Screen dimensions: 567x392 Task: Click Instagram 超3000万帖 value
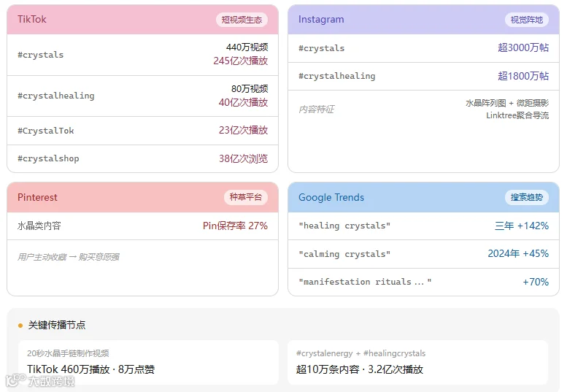(523, 47)
